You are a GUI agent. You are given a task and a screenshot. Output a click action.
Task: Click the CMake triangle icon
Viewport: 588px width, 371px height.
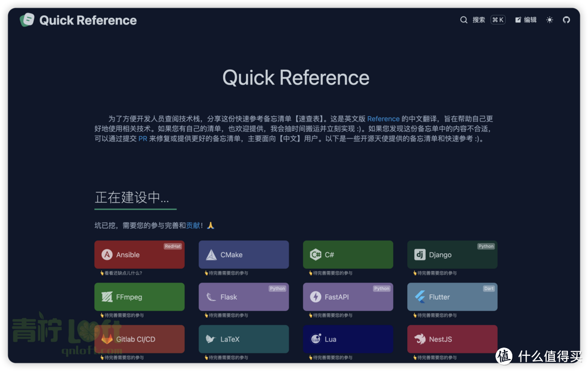point(211,255)
